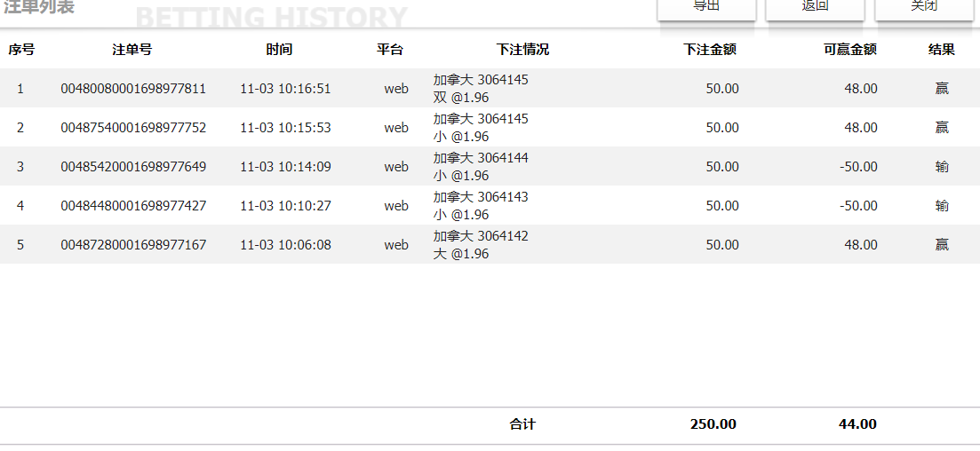Open bet slip 00480080001698977811
The height and width of the screenshot is (451, 980).
pos(133,89)
